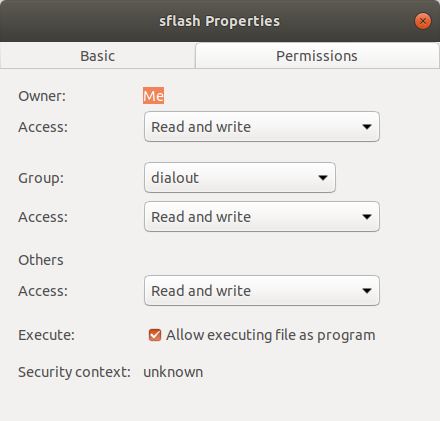
Task: Click the arrow icon on group Access dropdown
Action: [367, 217]
